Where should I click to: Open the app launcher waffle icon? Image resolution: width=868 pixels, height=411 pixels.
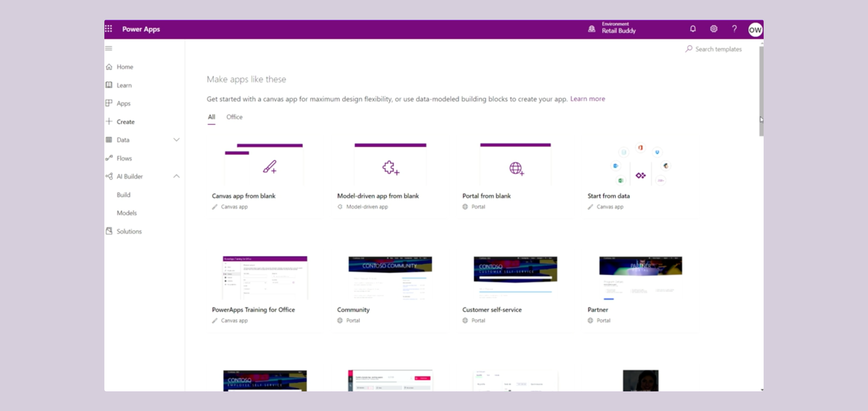click(x=109, y=29)
